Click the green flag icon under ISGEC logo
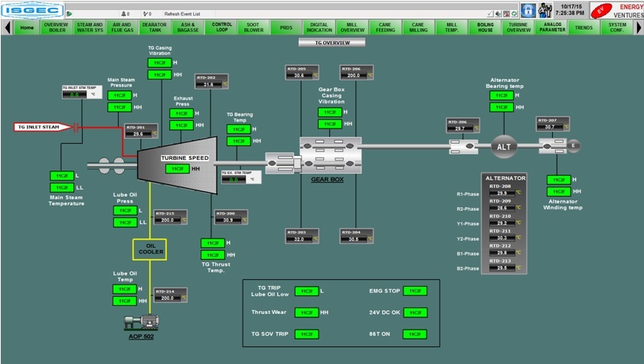Screen dimensions: 644x364 pyautogui.click(x=70, y=14)
